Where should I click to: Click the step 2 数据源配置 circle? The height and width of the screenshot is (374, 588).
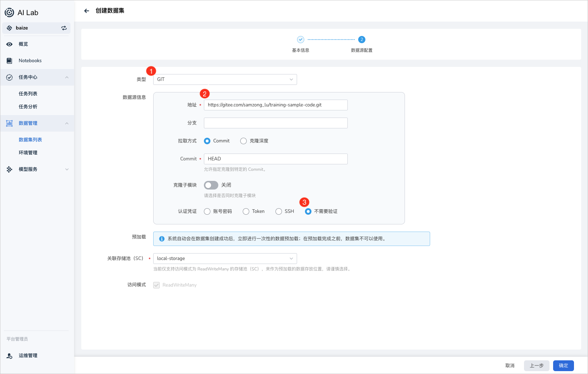[x=362, y=40]
